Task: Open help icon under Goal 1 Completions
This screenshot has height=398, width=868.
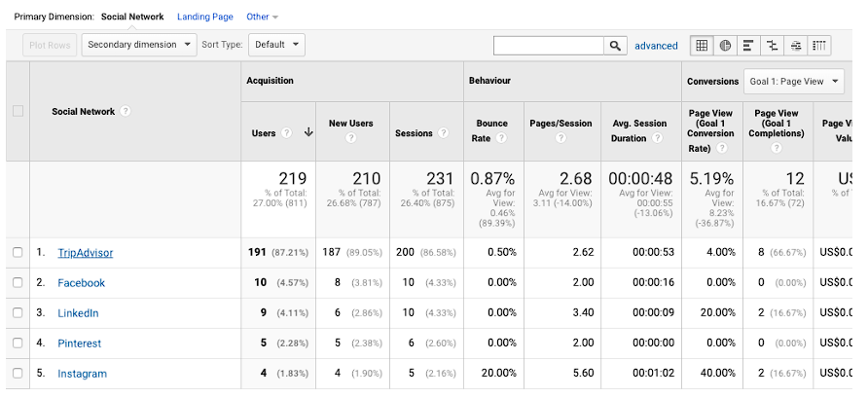Action: coord(777,148)
